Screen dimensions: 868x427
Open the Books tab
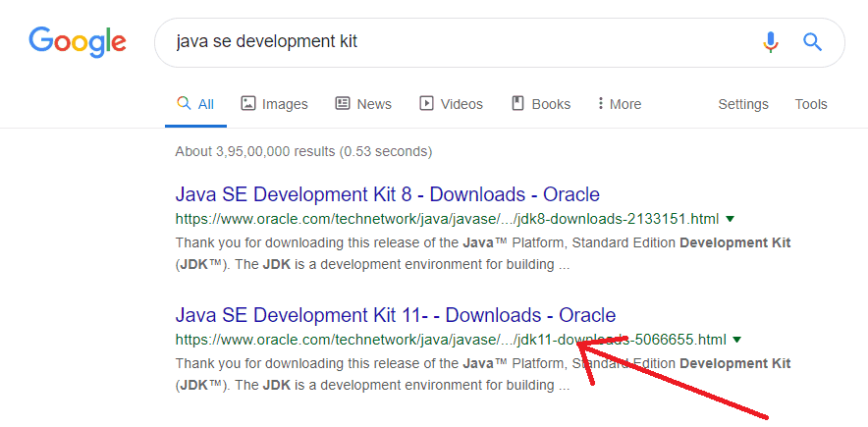point(541,104)
